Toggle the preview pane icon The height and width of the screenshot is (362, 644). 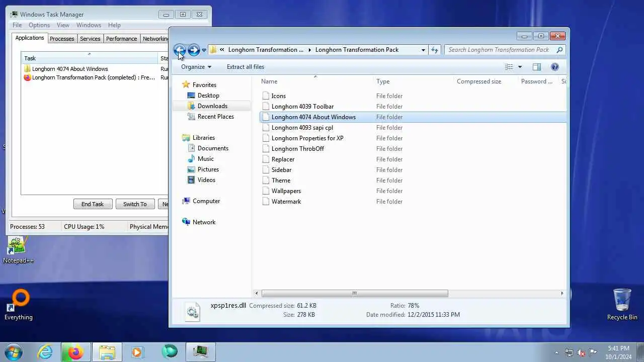click(537, 67)
